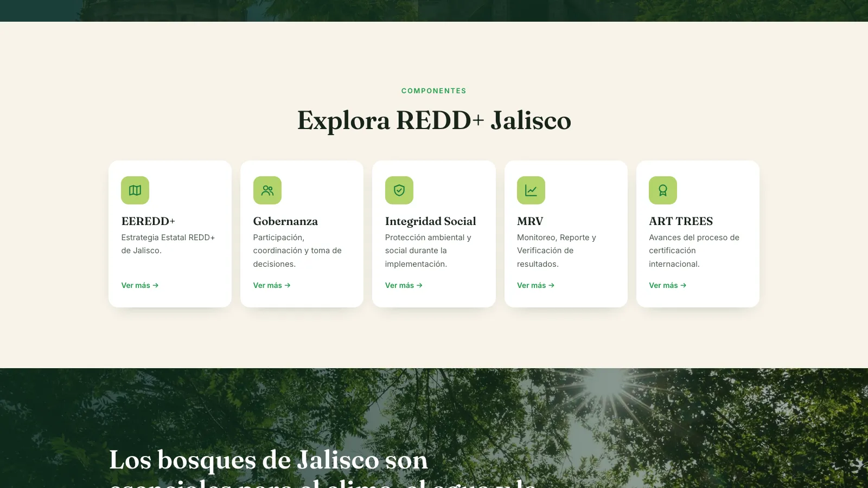This screenshot has width=868, height=488.
Task: Click description 'Estrategia Estatal REDD+ de Jalisco.'
Action: 168,244
